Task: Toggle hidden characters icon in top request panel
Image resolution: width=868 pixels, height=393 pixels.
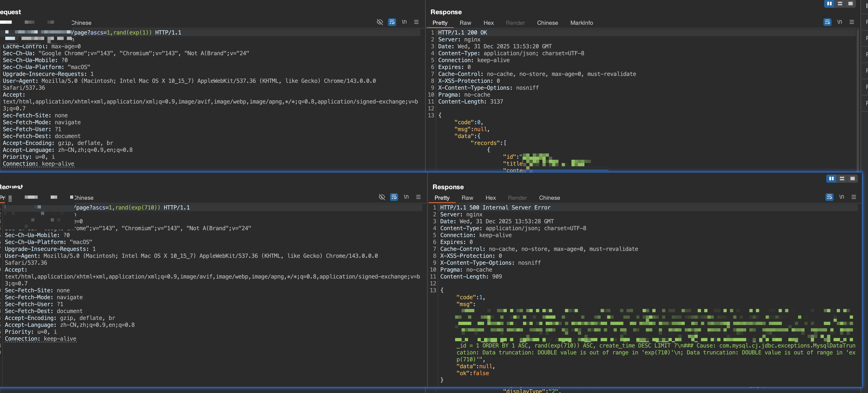Action: (380, 22)
